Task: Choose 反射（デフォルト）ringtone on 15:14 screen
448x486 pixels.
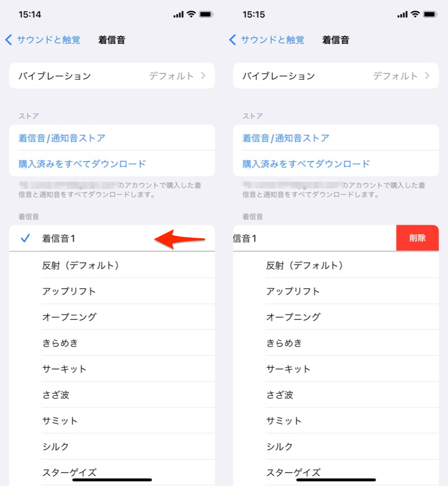Action: click(x=81, y=265)
